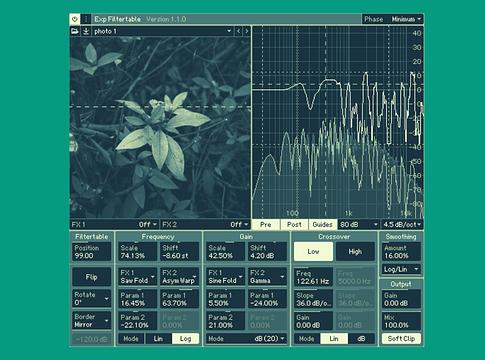Image resolution: width=485 pixels, height=360 pixels.
Task: Toggle the Soft Clip button
Action: 401,339
